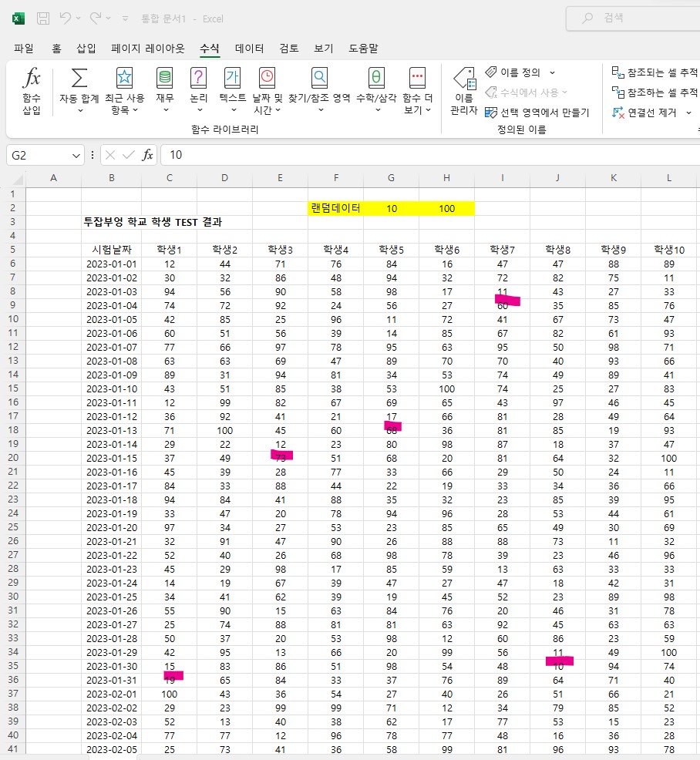The width and height of the screenshot is (700, 760).
Task: Click the Excel app logo icon
Action: click(19, 18)
